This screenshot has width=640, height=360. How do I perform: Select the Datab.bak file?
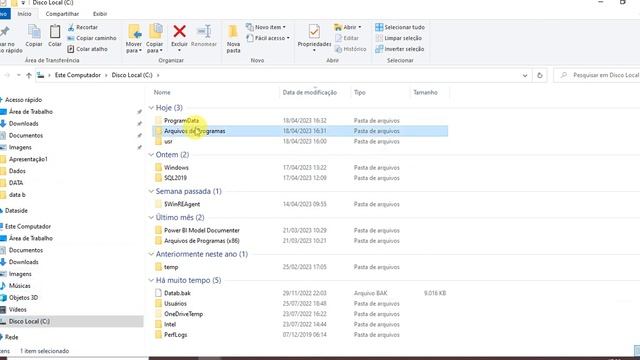(300, 293)
